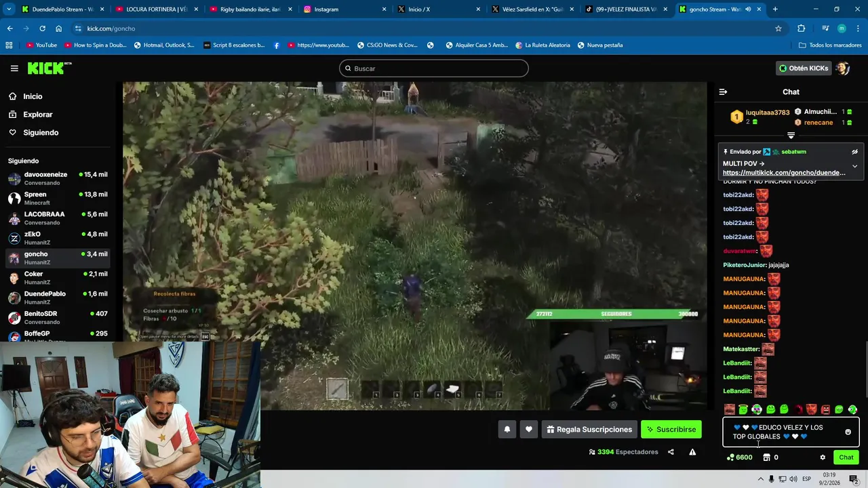Open luquitaaa3783 top gifter profile
This screenshot has width=868, height=488.
[768, 113]
